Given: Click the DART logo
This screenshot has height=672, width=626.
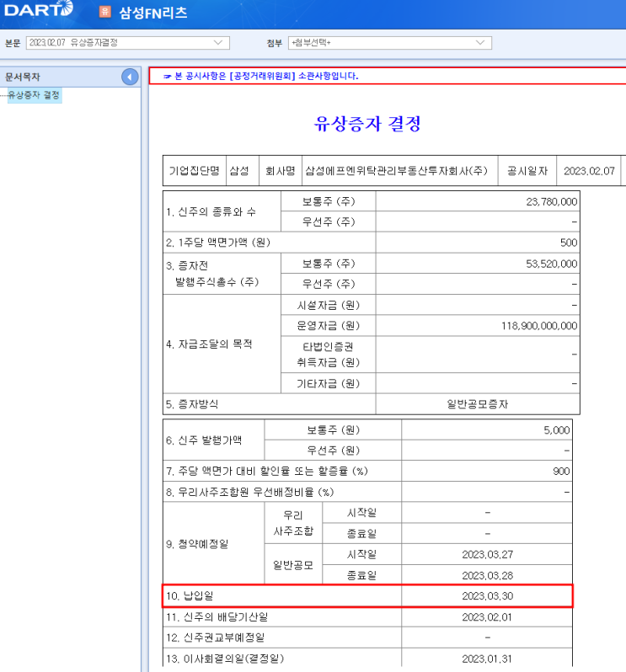Looking at the screenshot, I should tap(39, 9).
